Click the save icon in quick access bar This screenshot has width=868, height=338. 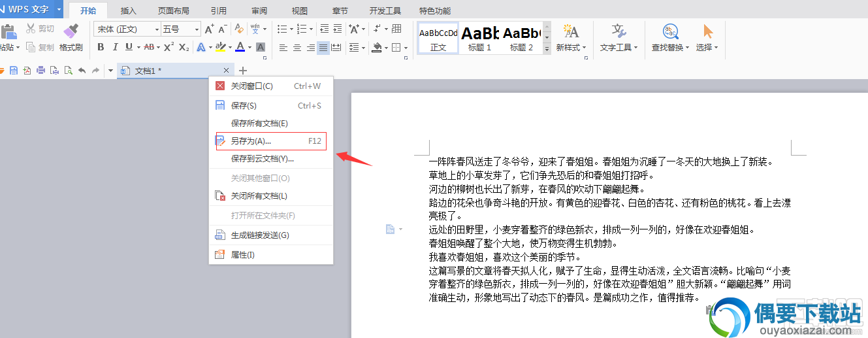(14, 71)
